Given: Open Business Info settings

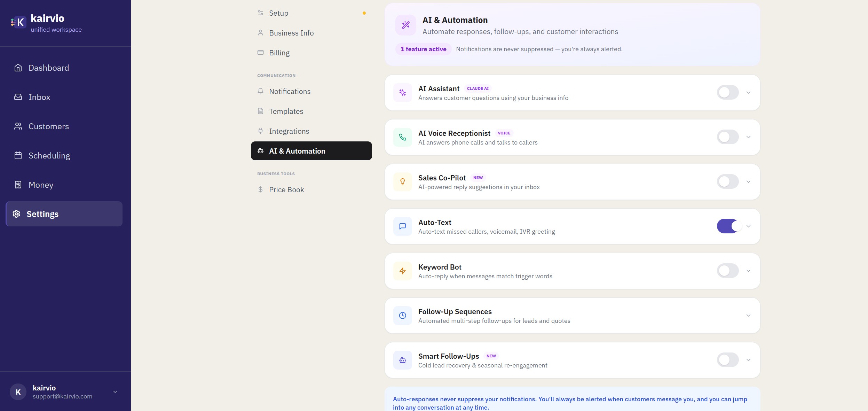Looking at the screenshot, I should click(x=311, y=33).
